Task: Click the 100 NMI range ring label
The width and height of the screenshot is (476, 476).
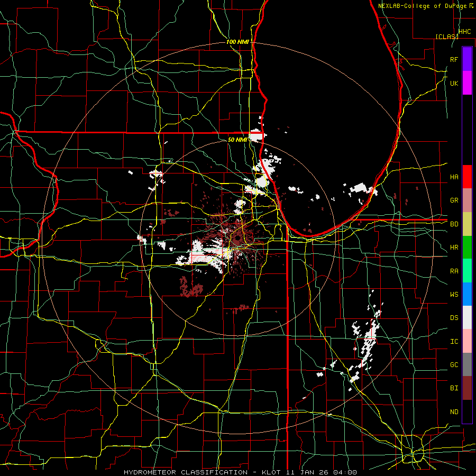Action: [237, 42]
